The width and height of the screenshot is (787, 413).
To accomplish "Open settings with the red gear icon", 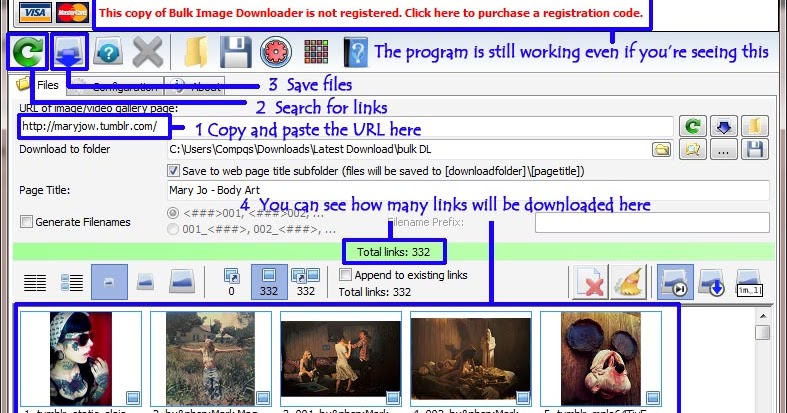I will pos(276,52).
